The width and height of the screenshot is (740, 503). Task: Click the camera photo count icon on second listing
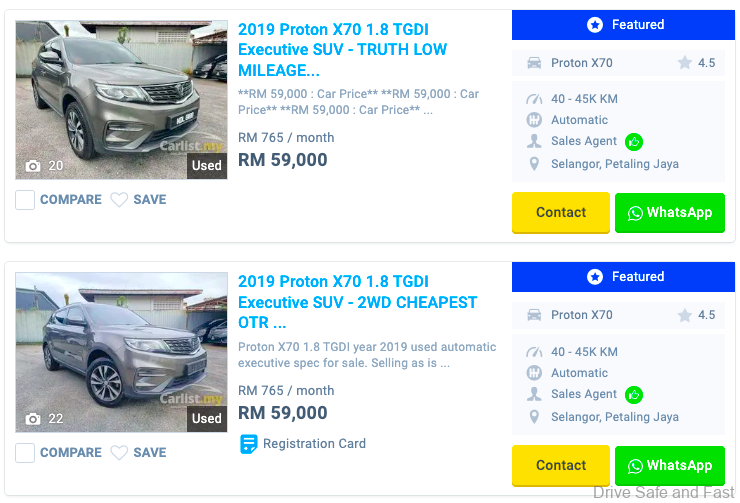click(33, 419)
